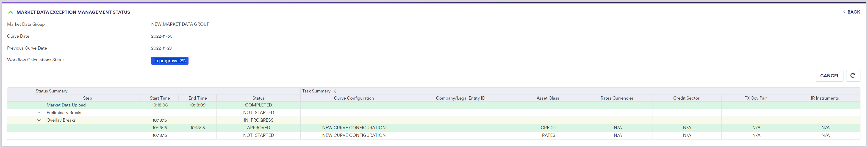868x148 pixels.
Task: Collapse Task Summary columns with the arrow
Action: click(335, 91)
